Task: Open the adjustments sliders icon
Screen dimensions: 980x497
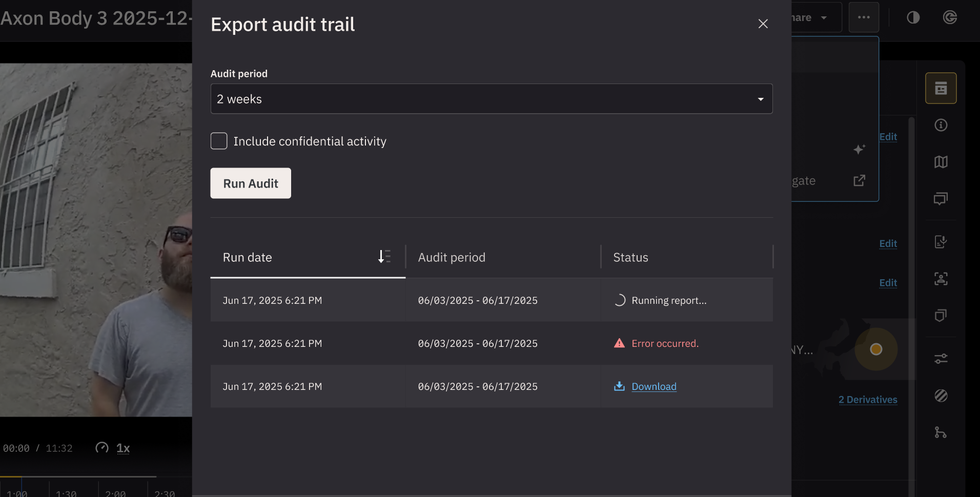Action: [941, 359]
